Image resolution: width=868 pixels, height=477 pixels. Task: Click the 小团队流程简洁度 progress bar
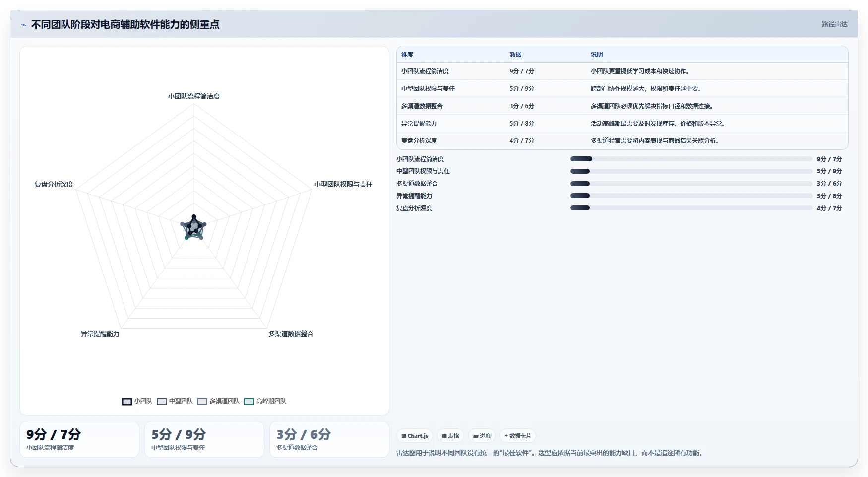tap(691, 159)
